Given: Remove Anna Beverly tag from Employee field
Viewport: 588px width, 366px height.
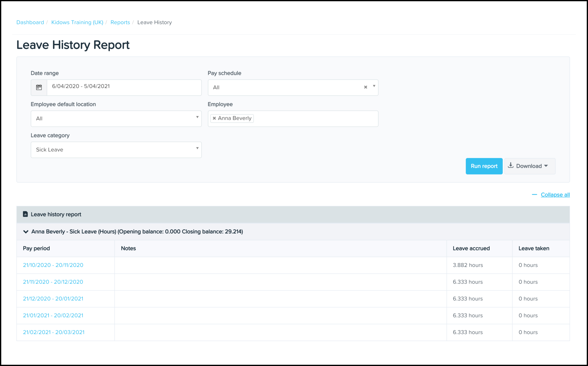Looking at the screenshot, I should click(x=214, y=118).
